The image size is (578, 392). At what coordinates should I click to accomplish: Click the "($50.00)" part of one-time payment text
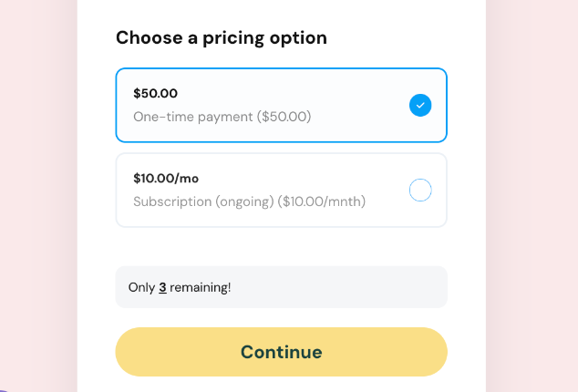pyautogui.click(x=284, y=117)
